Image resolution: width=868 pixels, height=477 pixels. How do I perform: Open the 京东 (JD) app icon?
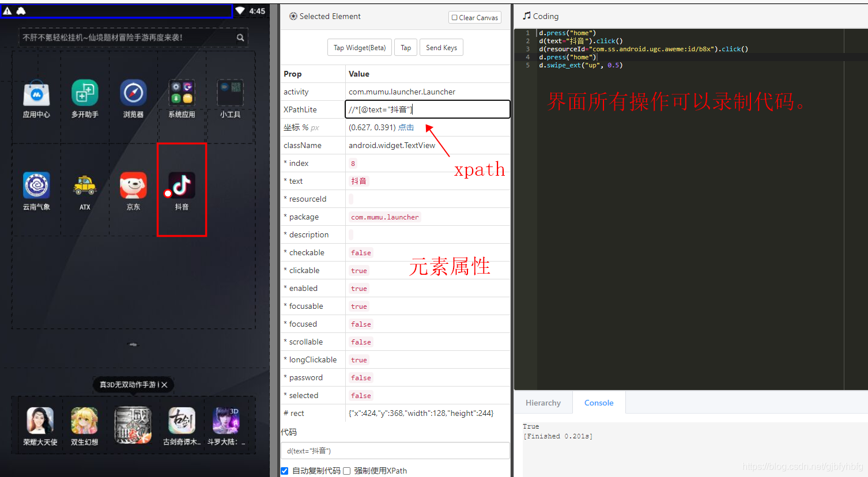(133, 184)
